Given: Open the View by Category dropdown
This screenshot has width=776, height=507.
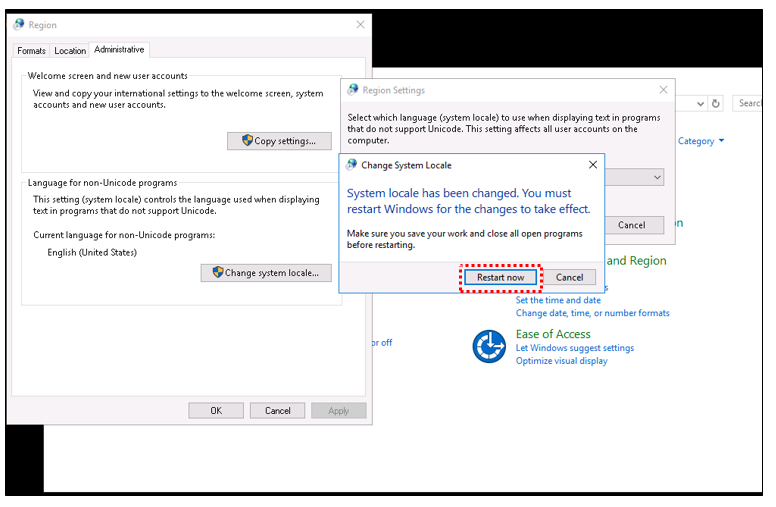Looking at the screenshot, I should click(701, 141).
